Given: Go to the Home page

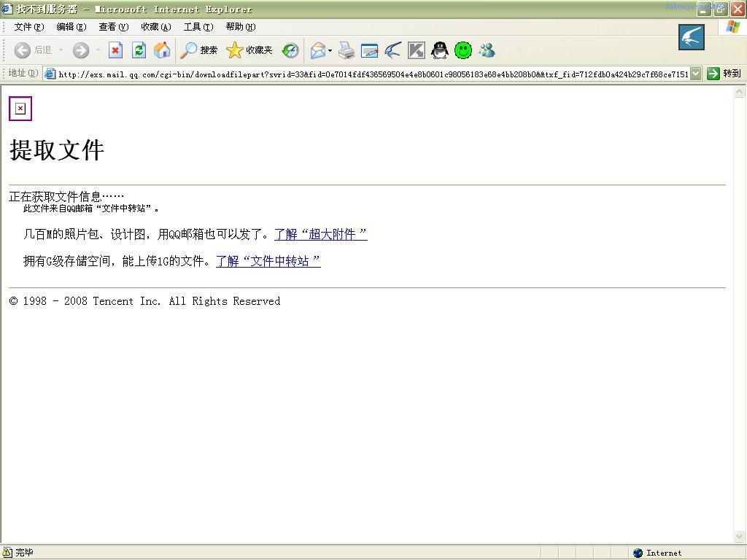Looking at the screenshot, I should click(x=162, y=50).
